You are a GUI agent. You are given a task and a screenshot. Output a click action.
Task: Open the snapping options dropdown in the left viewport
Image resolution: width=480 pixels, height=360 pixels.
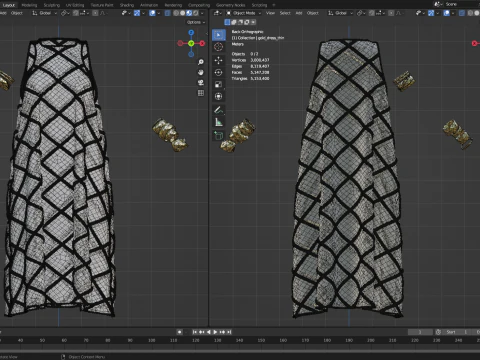click(85, 13)
